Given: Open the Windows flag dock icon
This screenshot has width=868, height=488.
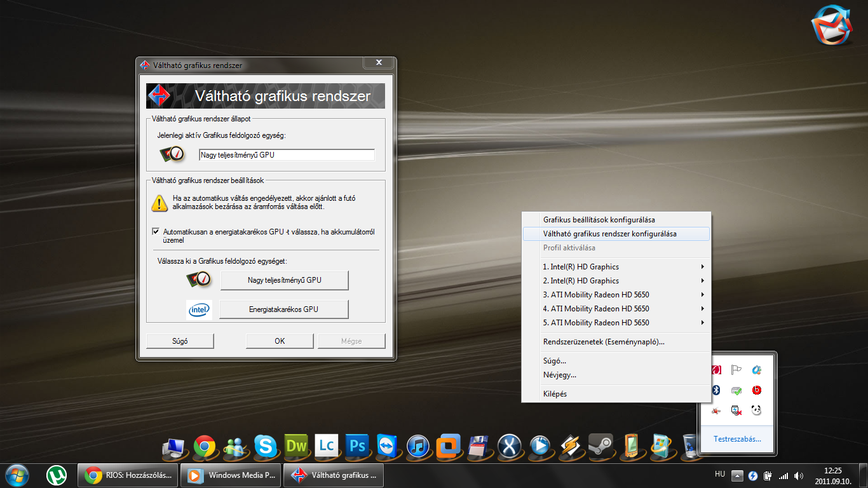Looking at the screenshot, I should (662, 447).
